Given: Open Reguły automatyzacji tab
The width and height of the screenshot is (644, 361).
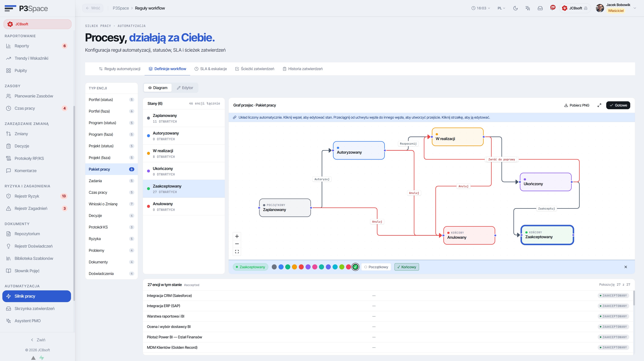Looking at the screenshot, I should [120, 69].
